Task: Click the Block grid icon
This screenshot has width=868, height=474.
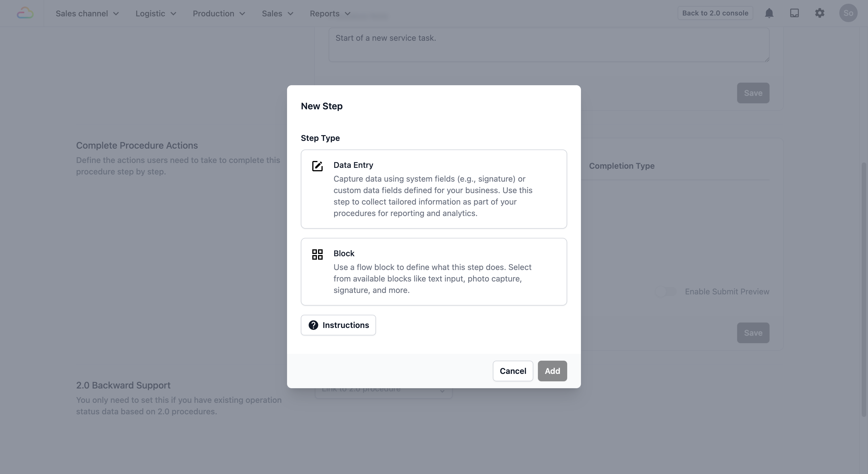Action: (x=317, y=254)
